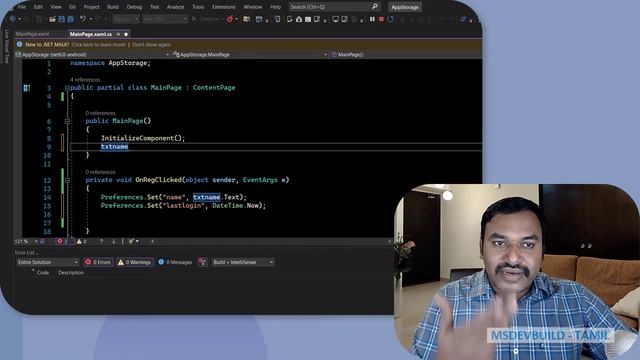This screenshot has width=640, height=360.
Task: Click the search magnifier icon
Action: click(x=375, y=7)
